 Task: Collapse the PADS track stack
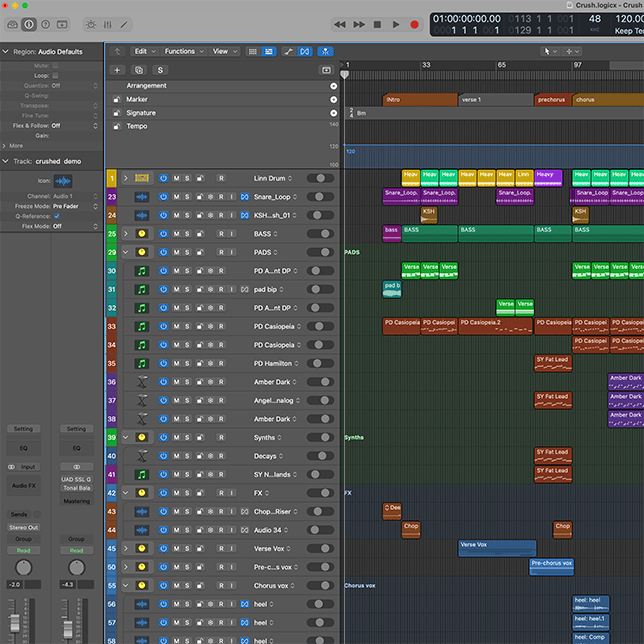126,252
